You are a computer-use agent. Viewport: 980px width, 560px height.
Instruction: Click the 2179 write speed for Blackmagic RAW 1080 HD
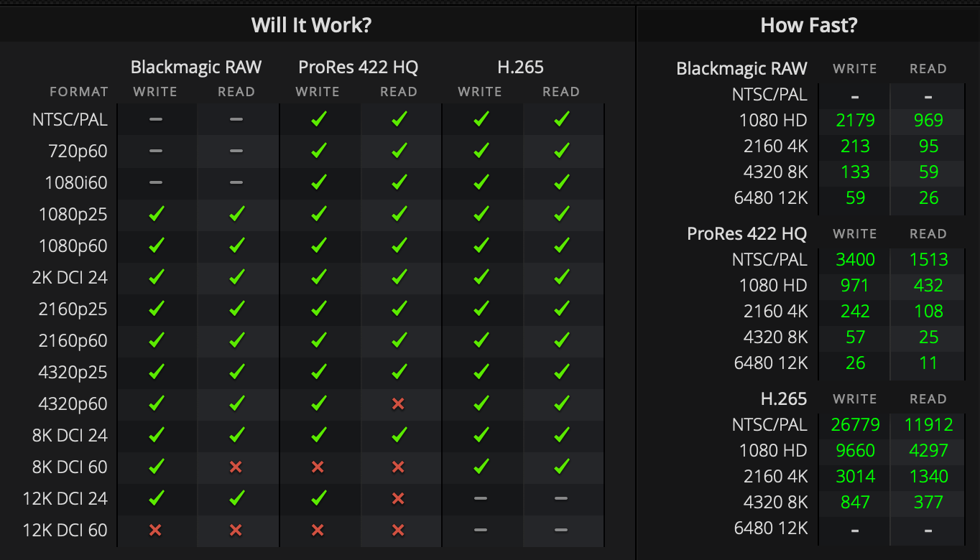[x=855, y=120]
